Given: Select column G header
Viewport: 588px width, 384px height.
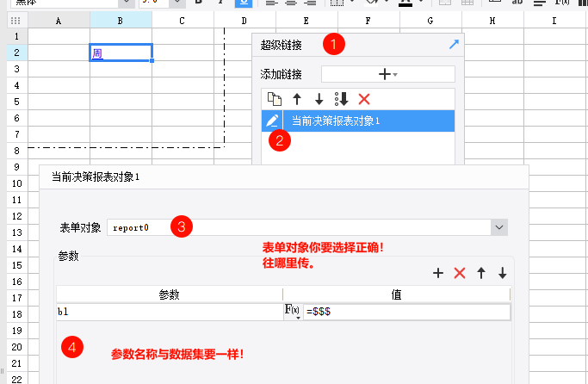Looking at the screenshot, I should tap(430, 21).
